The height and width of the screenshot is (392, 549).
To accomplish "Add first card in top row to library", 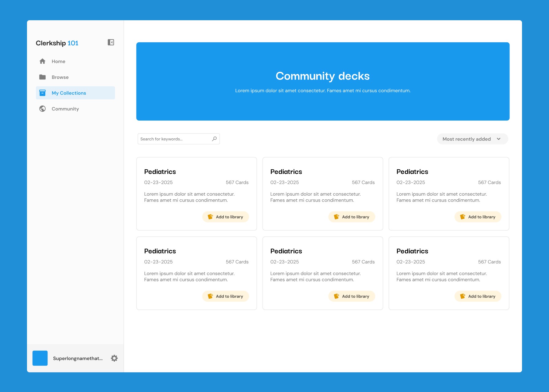I will [226, 217].
